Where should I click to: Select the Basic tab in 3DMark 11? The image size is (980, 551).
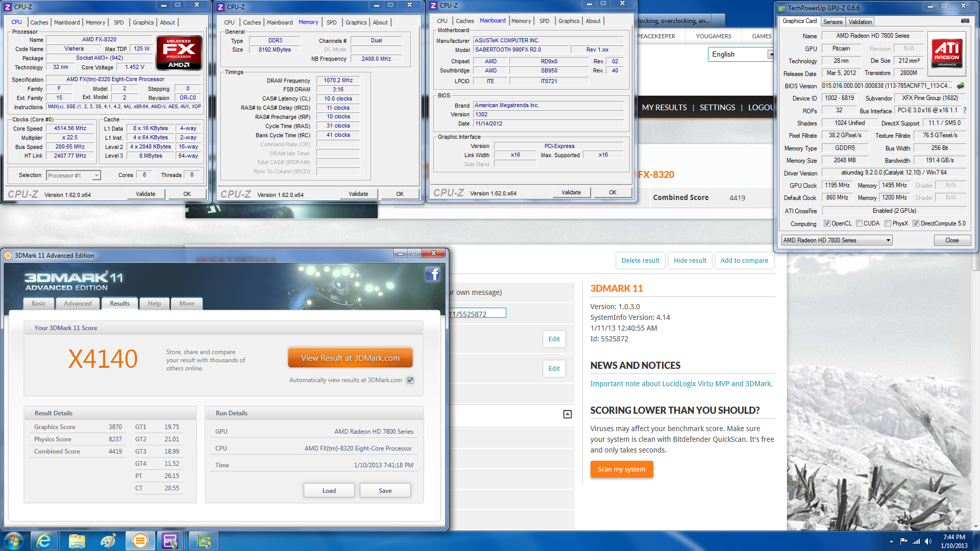pyautogui.click(x=39, y=304)
